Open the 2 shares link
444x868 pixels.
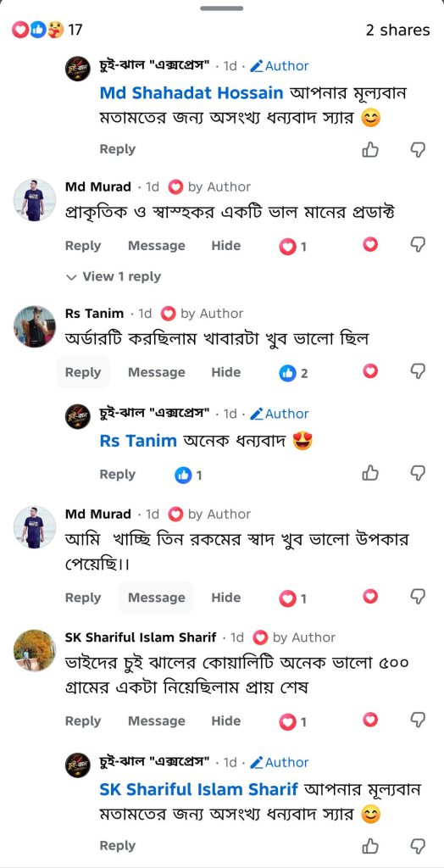point(397,30)
